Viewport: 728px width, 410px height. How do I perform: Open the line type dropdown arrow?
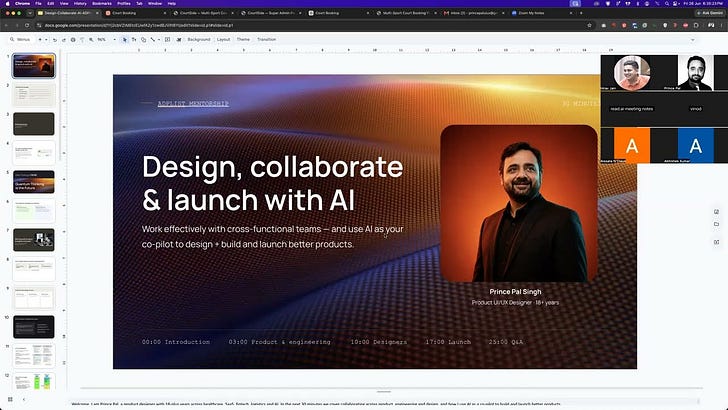[159, 40]
